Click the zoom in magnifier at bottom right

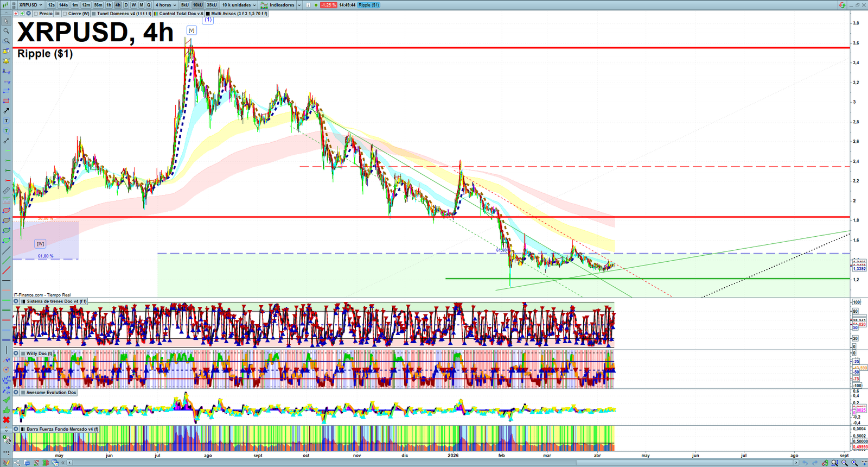pyautogui.click(x=854, y=463)
